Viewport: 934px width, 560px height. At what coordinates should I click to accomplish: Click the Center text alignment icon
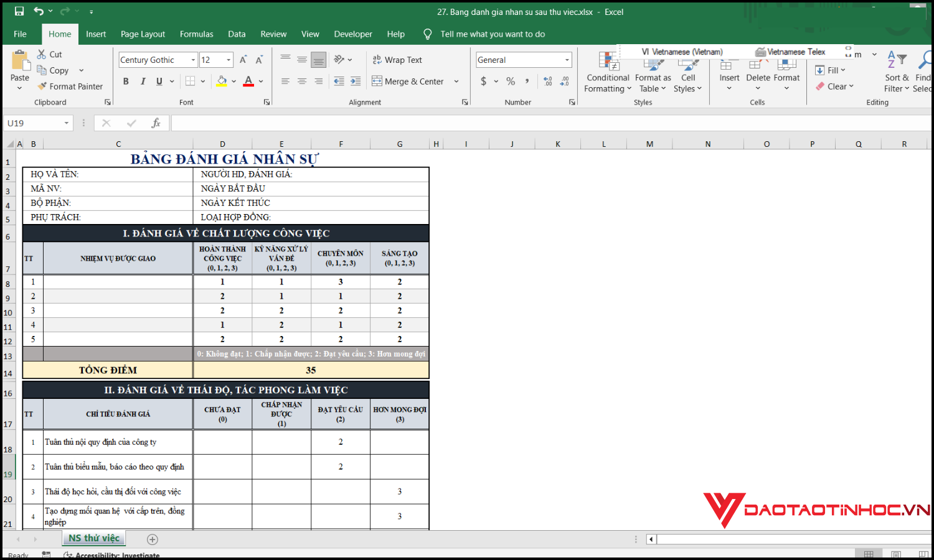pos(302,81)
